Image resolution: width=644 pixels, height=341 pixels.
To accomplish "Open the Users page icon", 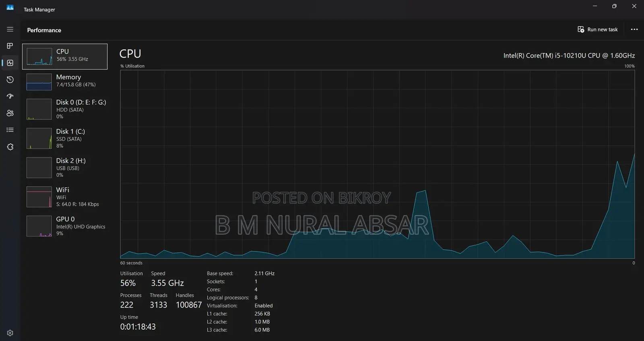I will click(x=10, y=113).
